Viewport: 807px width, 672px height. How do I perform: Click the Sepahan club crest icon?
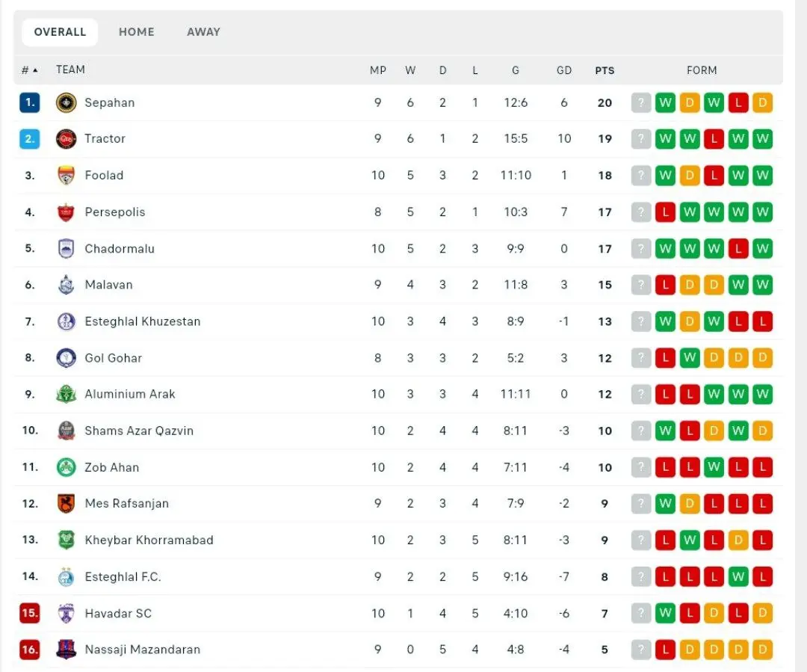(67, 102)
